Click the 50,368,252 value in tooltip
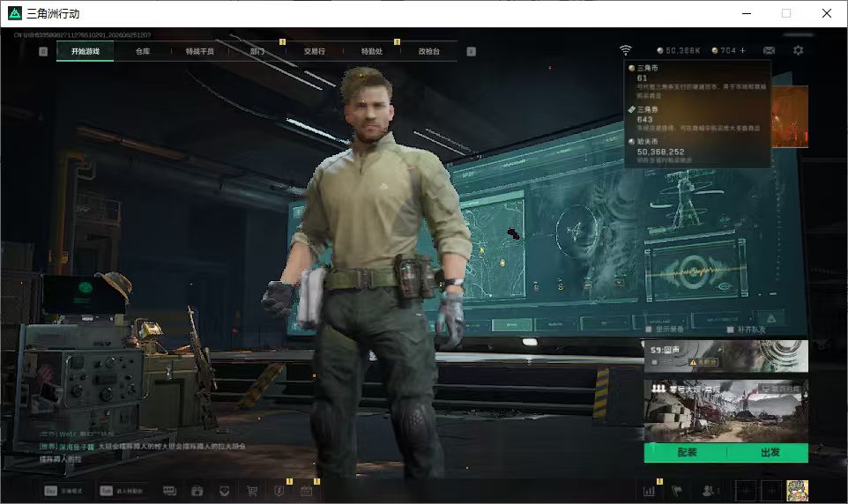This screenshot has height=504, width=848. click(x=660, y=152)
